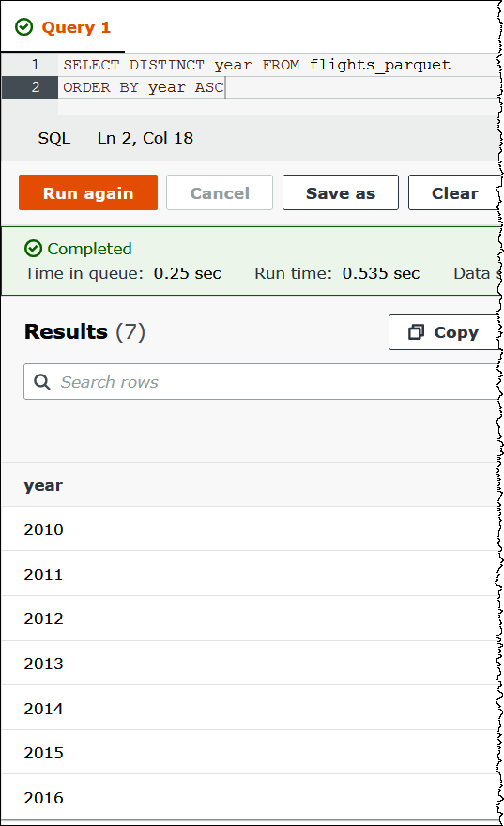Switch to the Query 1 tab
The image size is (504, 826).
(63, 27)
